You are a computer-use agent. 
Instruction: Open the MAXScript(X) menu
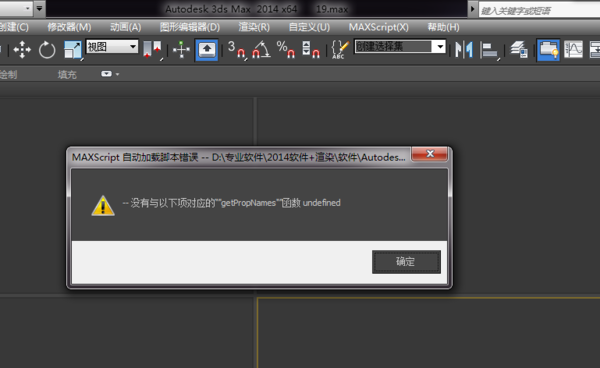[x=378, y=27]
